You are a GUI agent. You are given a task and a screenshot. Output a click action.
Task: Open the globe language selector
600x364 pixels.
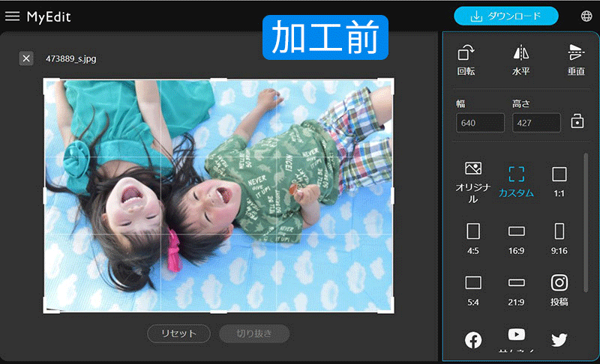[586, 16]
